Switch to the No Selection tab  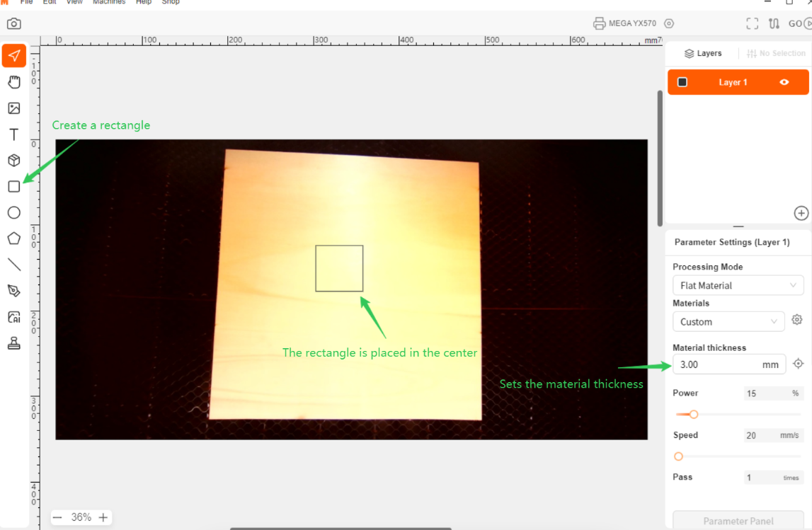[776, 53]
